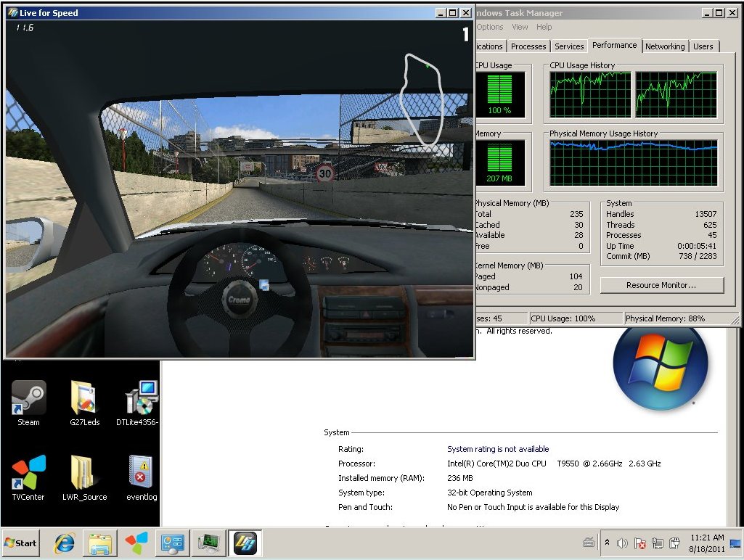Screen dimensions: 744x560
Task: Switch to the Users tab
Action: click(x=703, y=46)
